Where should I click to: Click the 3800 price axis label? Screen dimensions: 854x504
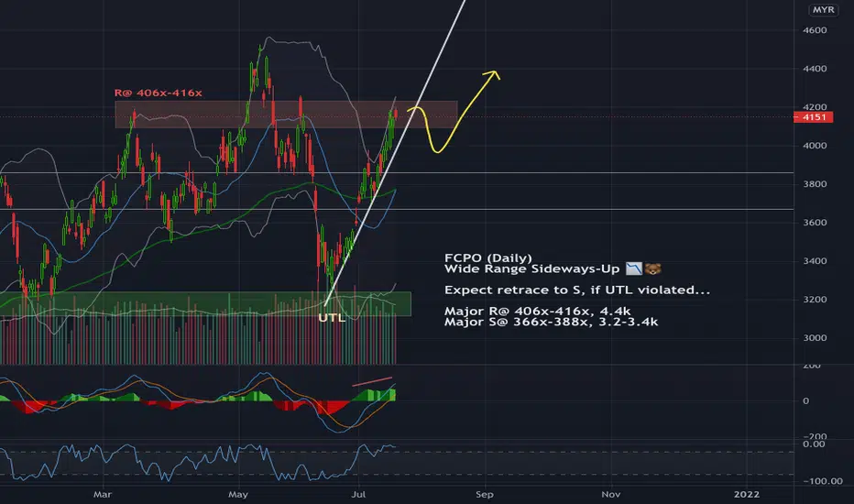tap(815, 184)
